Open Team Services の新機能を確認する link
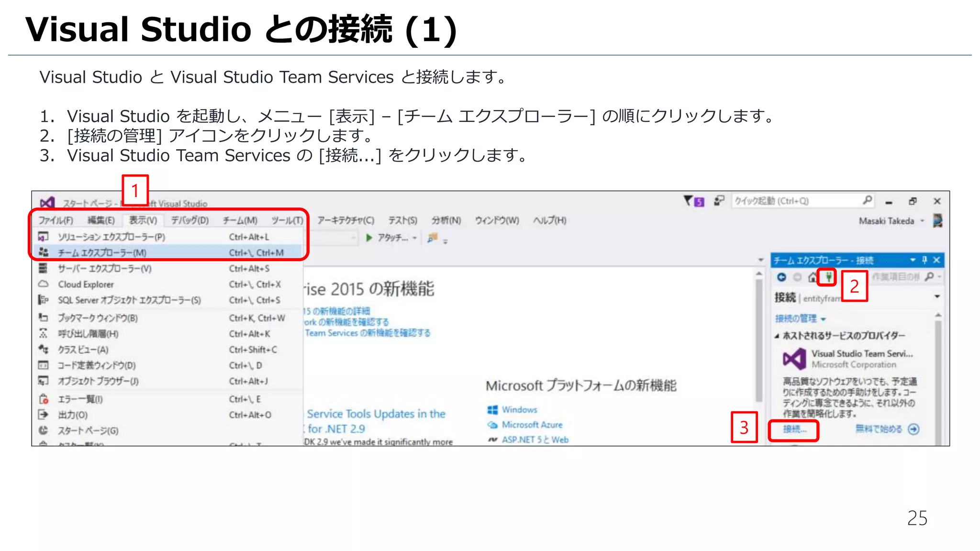The height and width of the screenshot is (551, 980). (x=367, y=333)
